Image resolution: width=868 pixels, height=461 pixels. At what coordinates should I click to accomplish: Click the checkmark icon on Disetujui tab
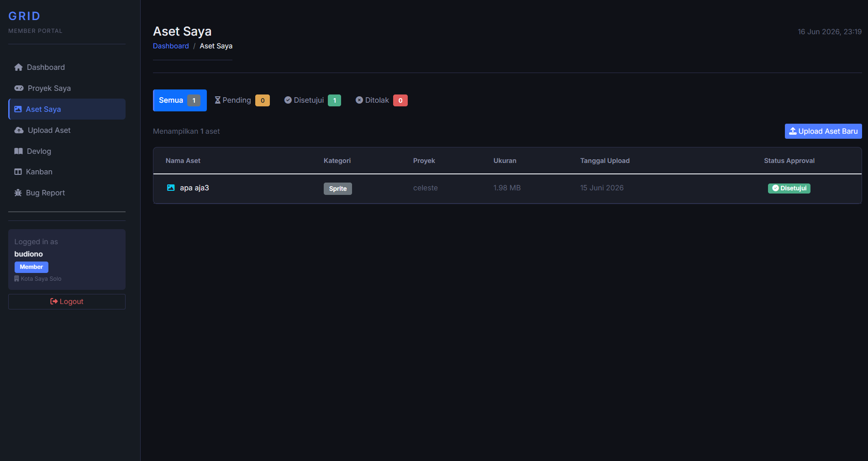[x=288, y=100]
